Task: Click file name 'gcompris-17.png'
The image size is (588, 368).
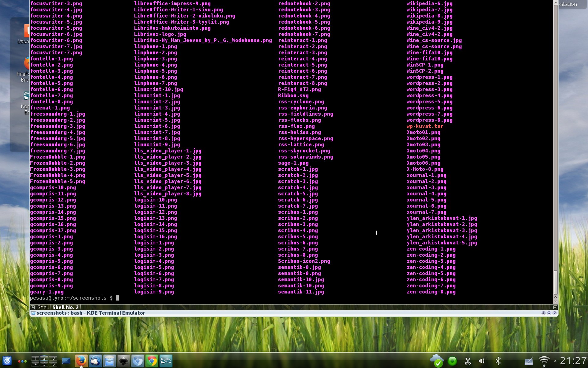Action: point(53,230)
